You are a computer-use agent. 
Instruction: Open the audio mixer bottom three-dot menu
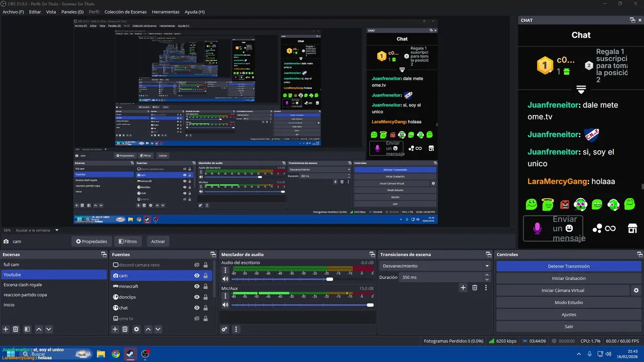[x=236, y=329]
